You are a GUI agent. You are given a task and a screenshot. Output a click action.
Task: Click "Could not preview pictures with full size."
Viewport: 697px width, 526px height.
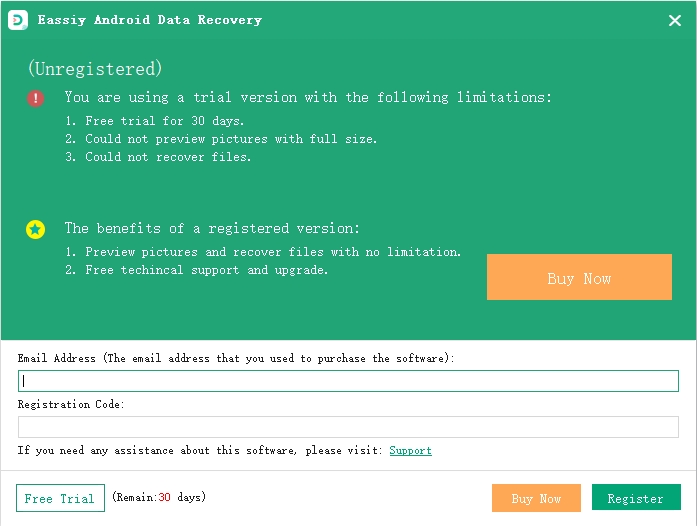click(x=221, y=139)
